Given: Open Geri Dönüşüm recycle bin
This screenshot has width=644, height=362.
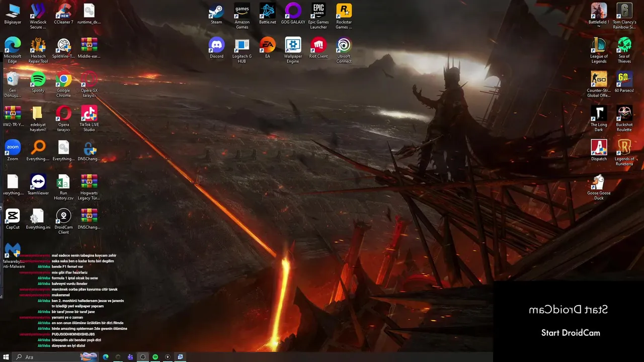Looking at the screenshot, I should (13, 85).
